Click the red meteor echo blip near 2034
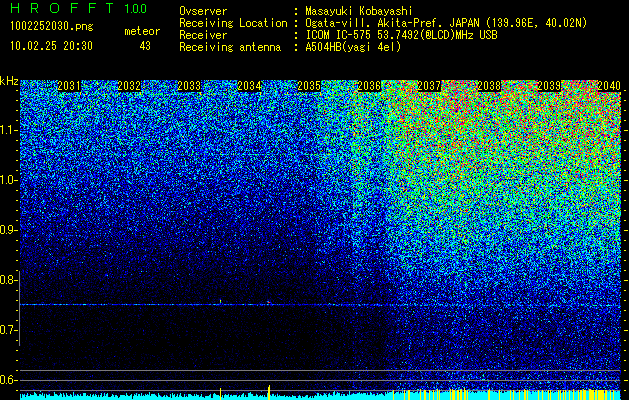The height and width of the screenshot is (400, 629). (269, 302)
